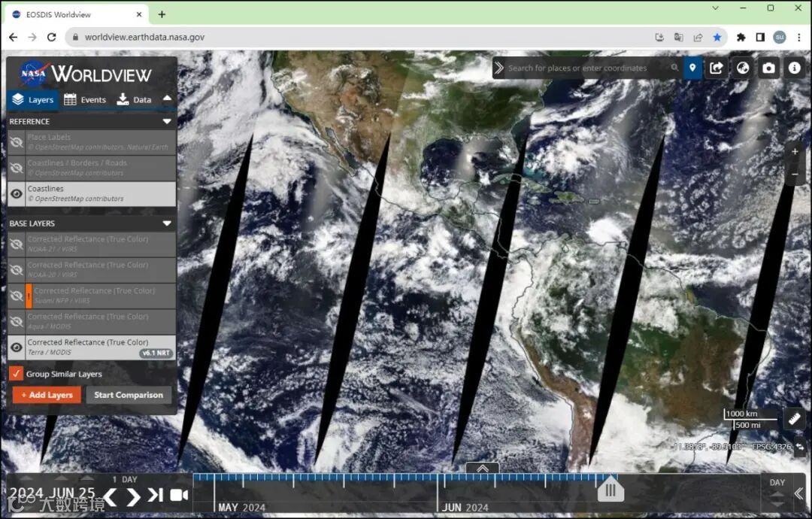Click the translate page icon
The image size is (812, 519).
tap(678, 38)
